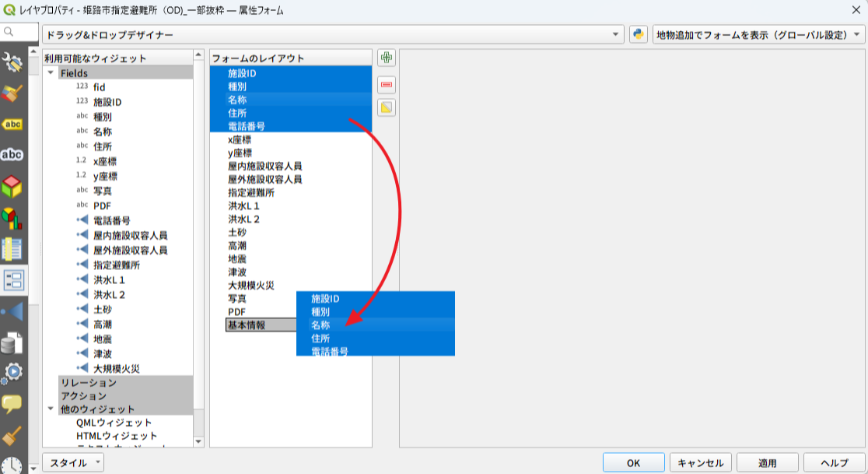868x474 pixels.
Task: Select the 基本情報 container in the form layout
Action: pos(247,325)
